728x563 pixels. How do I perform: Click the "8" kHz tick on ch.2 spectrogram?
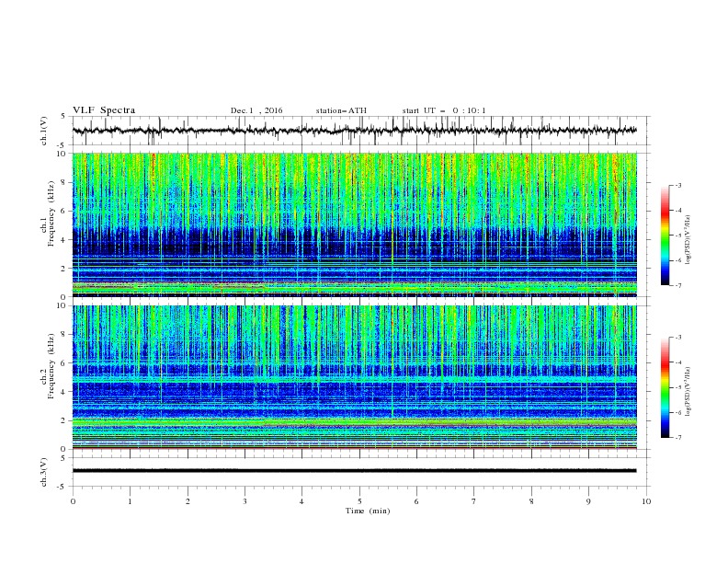tap(65, 335)
